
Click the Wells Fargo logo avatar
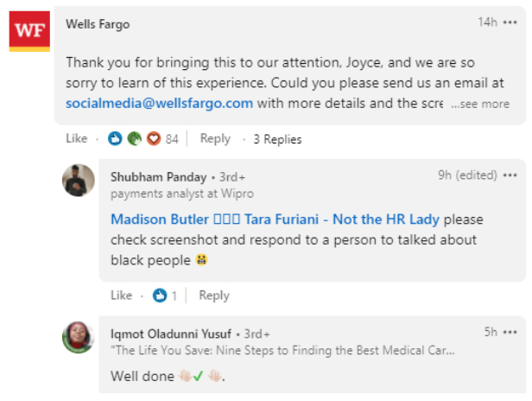click(29, 31)
